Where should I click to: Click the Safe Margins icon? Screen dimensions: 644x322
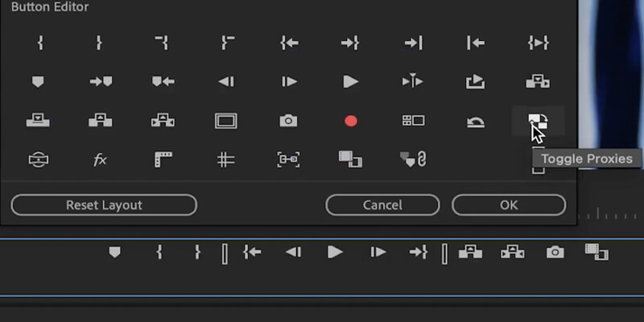[x=226, y=121]
